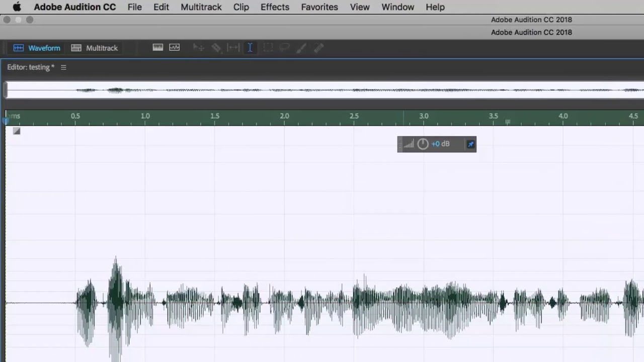Click the HUD volume adjust knob
644x362 pixels.
point(423,144)
